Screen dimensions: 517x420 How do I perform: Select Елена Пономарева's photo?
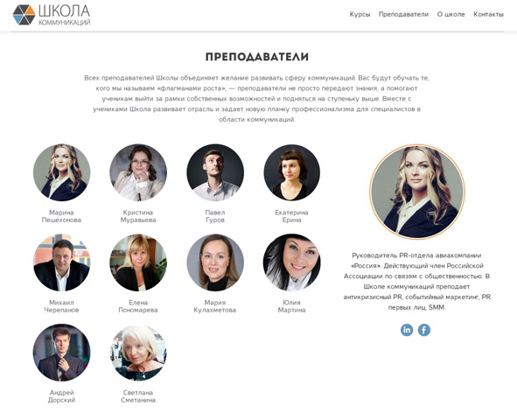coord(138,262)
